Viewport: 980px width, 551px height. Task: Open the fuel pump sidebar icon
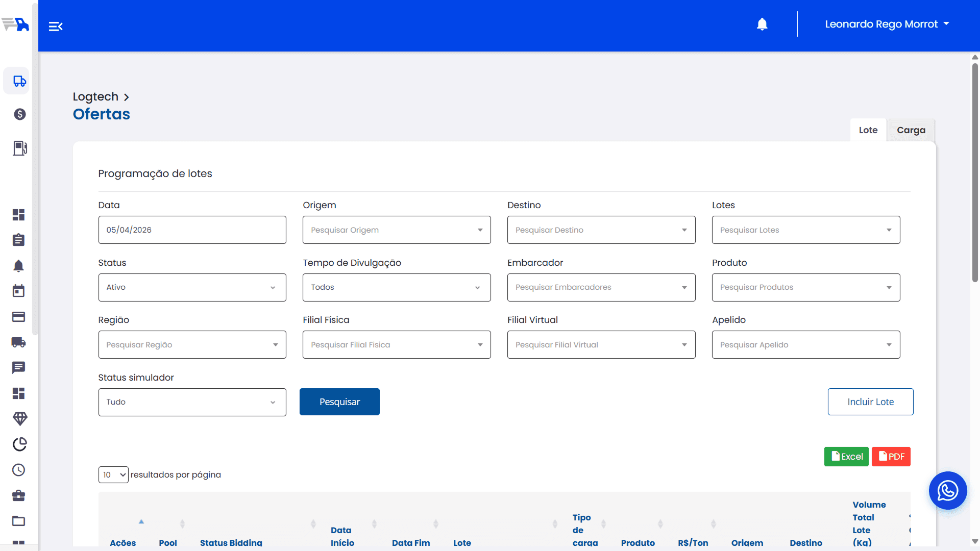click(x=19, y=148)
